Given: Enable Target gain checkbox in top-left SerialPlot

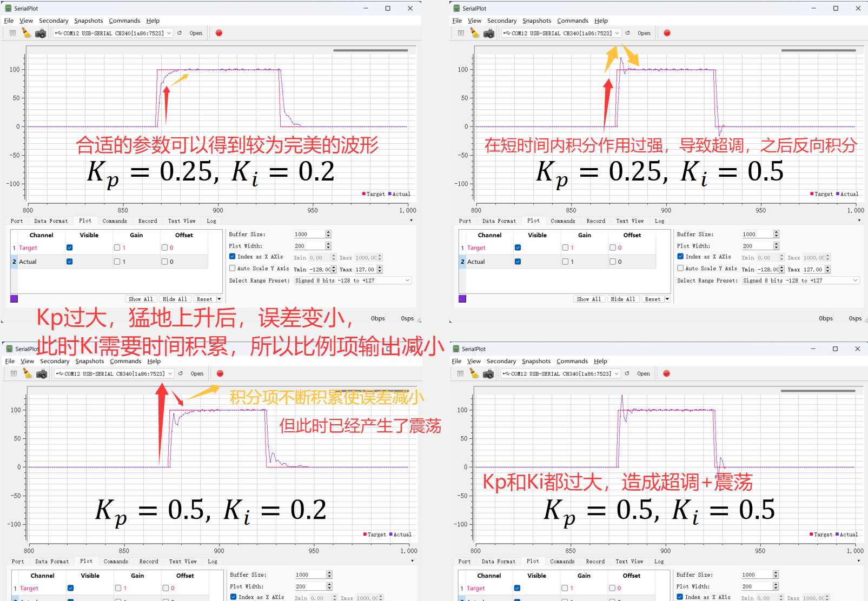Looking at the screenshot, I should pos(117,248).
